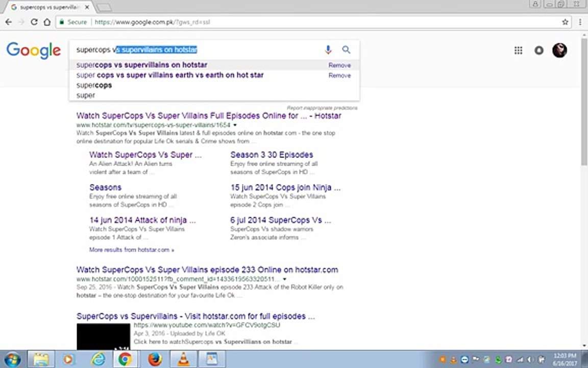Open sitelink '6 jul 2014 SuperCops Vs ...'

(281, 220)
